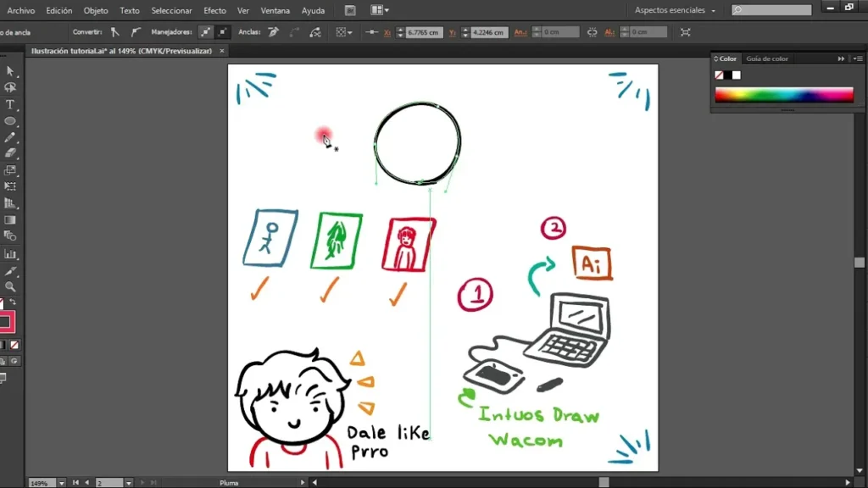Activate the Zoom magnifier tool
868x488 pixels.
click(10, 286)
